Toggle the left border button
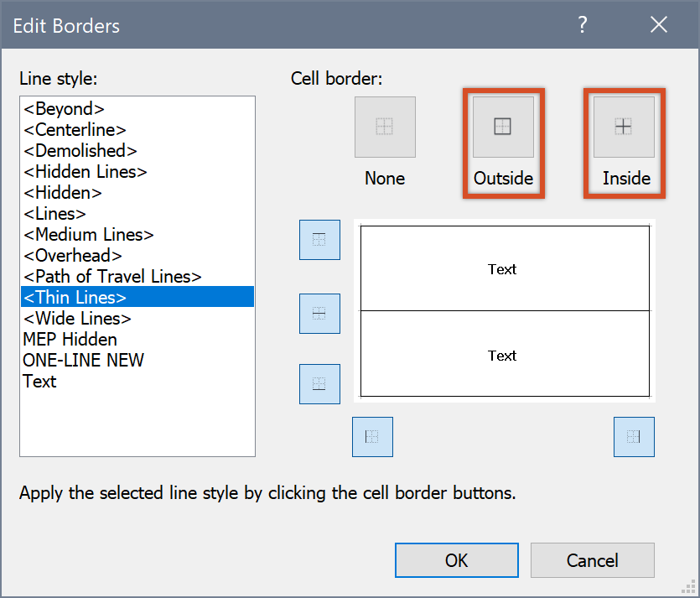 pos(372,436)
